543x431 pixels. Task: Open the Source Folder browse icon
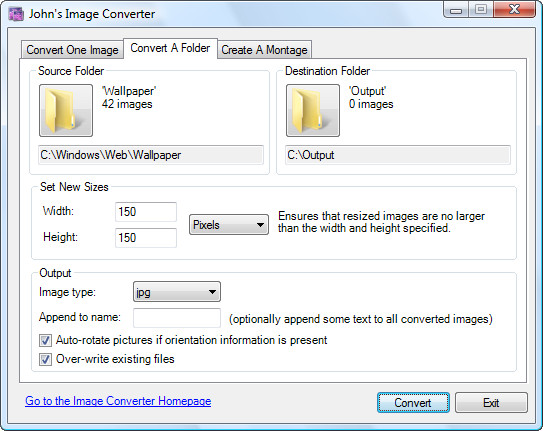66,110
